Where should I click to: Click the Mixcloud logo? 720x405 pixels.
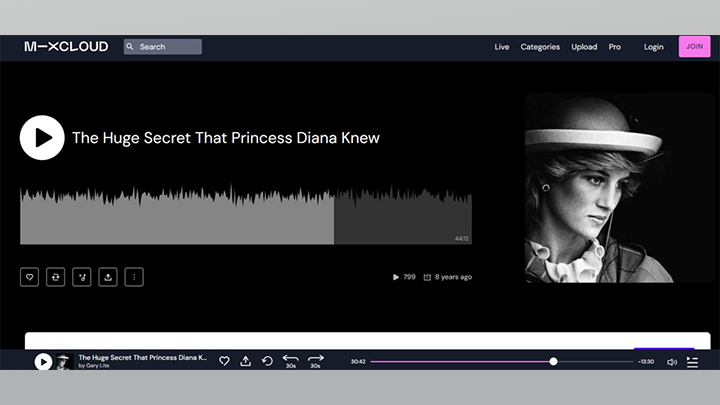66,46
